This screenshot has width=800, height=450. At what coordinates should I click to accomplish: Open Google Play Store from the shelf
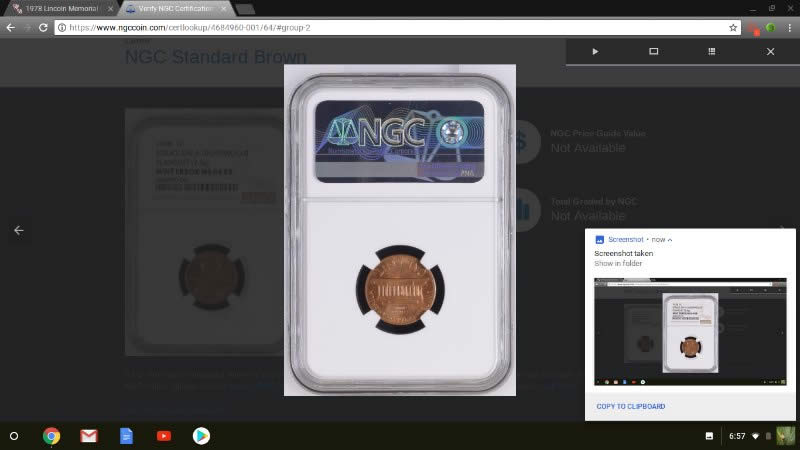coord(201,436)
